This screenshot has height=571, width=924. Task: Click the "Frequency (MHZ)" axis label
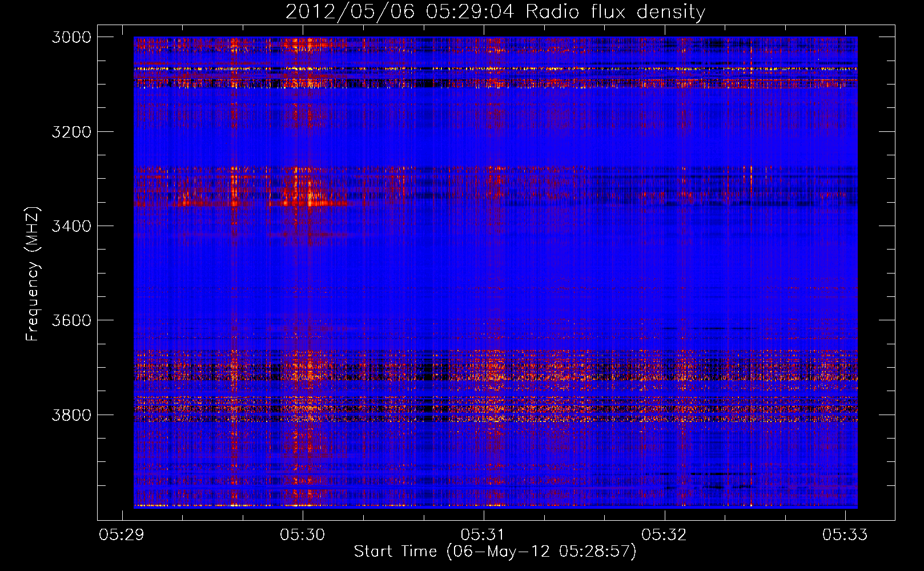[33, 274]
